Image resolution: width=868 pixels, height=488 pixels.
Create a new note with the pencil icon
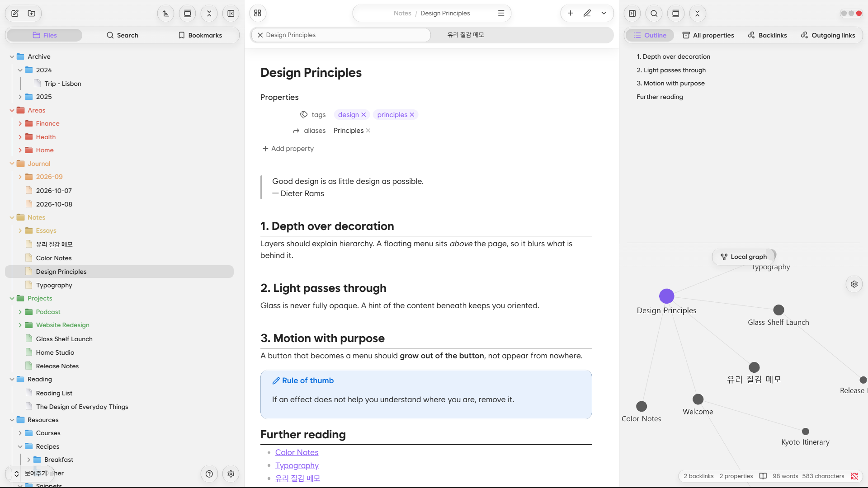(15, 14)
